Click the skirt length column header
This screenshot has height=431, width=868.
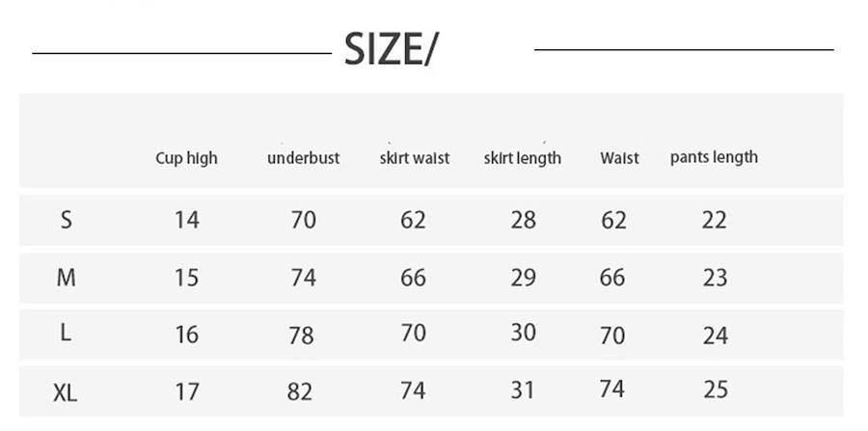click(522, 158)
